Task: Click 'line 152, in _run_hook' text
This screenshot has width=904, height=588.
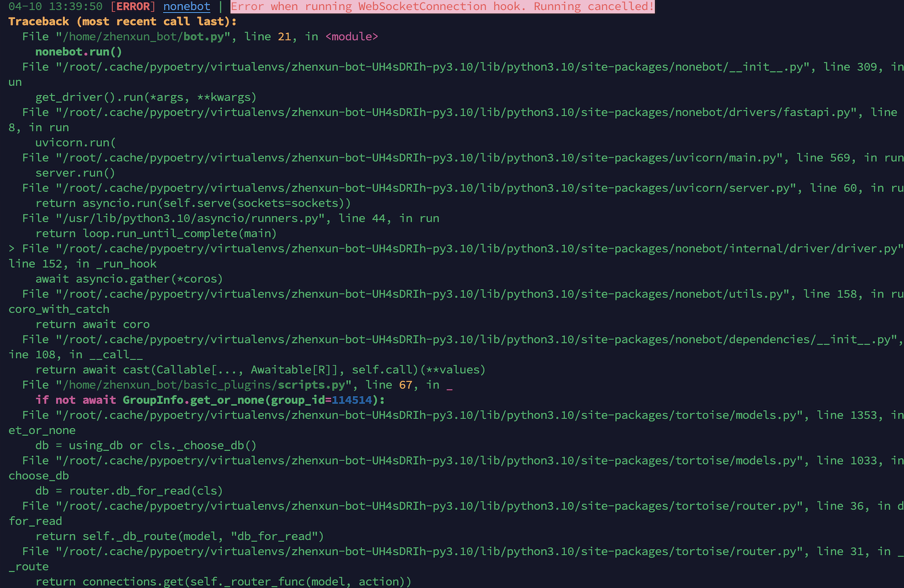Action: [82, 264]
